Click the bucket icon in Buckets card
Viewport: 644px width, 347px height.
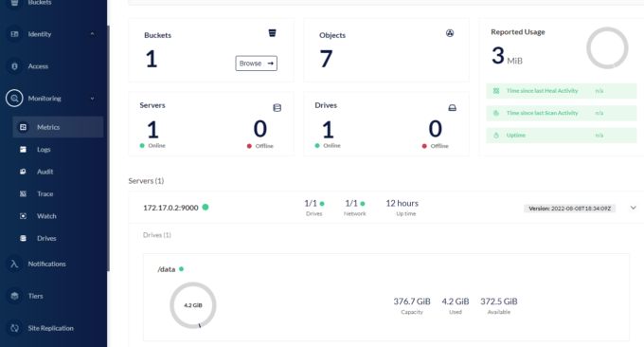(x=273, y=33)
